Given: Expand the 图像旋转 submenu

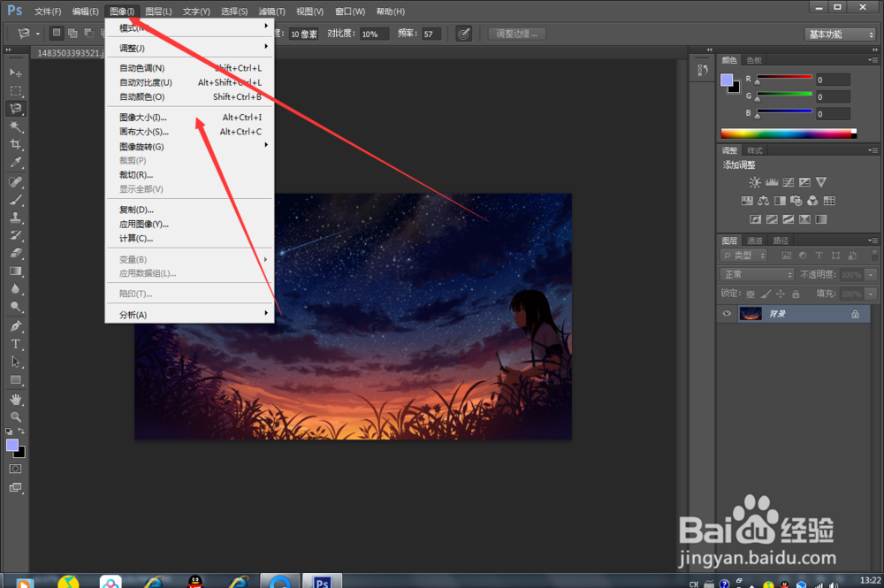Looking at the screenshot, I should tap(189, 146).
